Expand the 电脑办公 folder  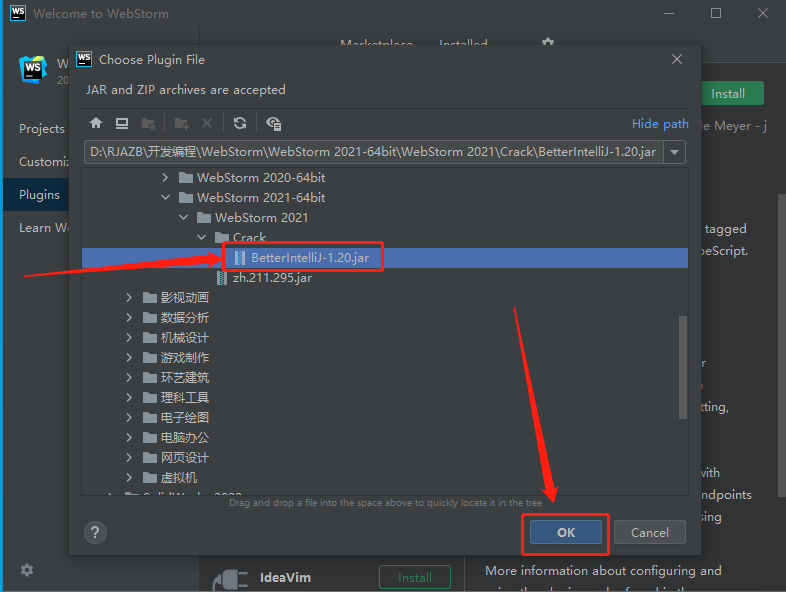[x=129, y=438]
